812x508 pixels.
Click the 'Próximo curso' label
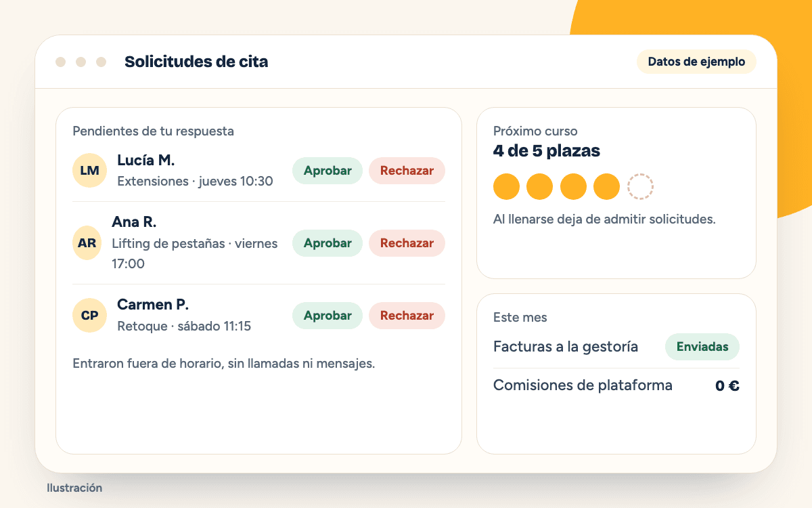coord(535,131)
